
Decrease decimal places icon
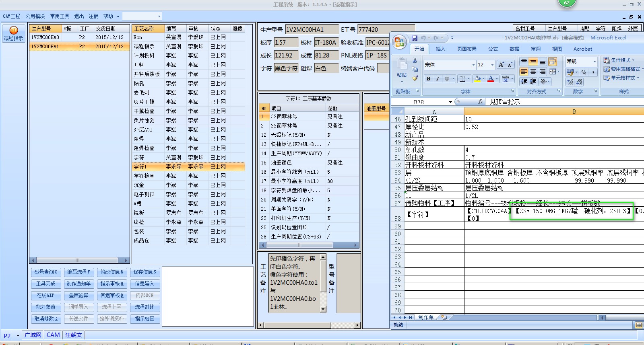(x=580, y=82)
